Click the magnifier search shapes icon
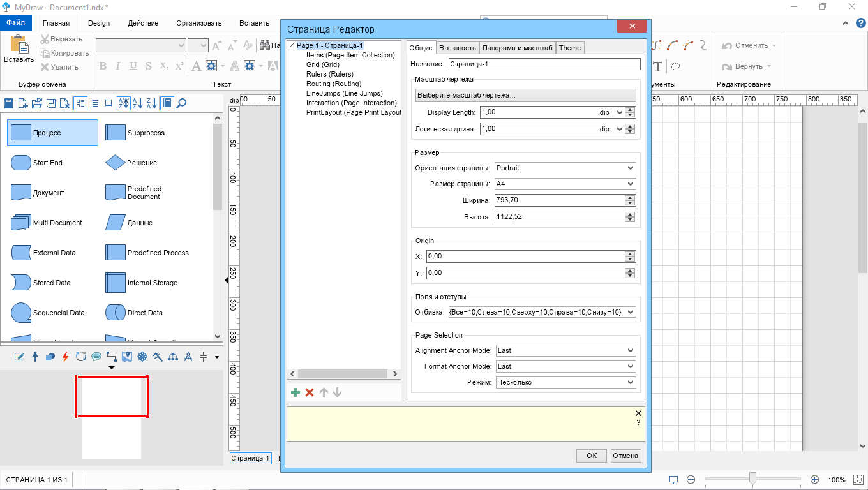This screenshot has height=490, width=868. click(x=181, y=103)
